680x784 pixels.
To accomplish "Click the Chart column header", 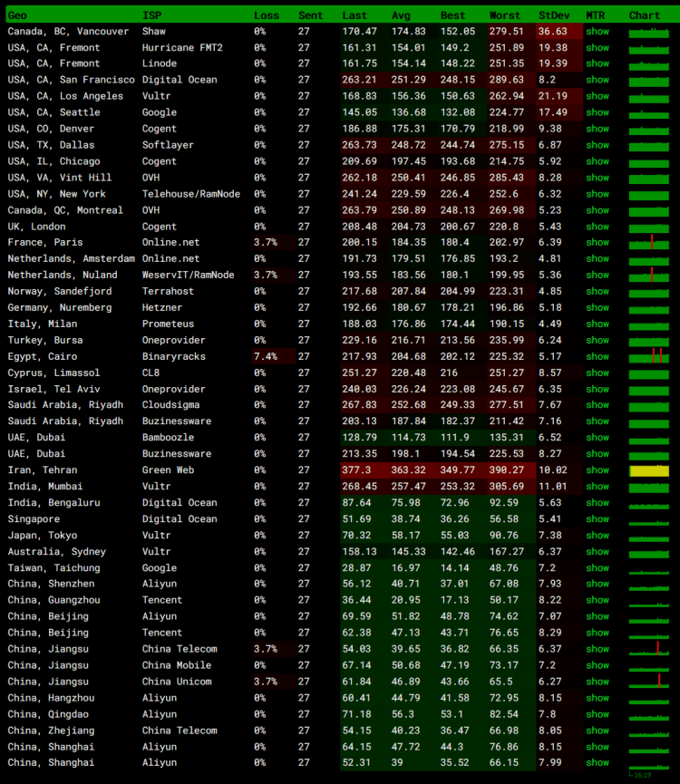I will (x=645, y=15).
